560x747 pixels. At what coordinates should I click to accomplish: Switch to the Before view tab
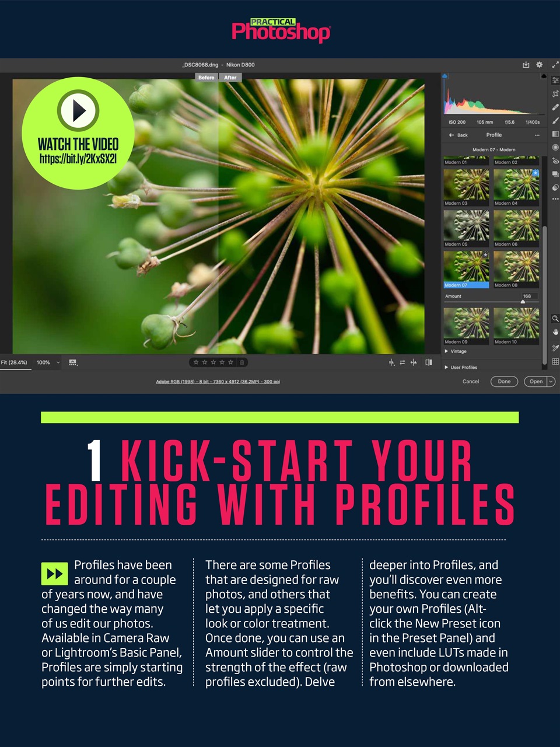[x=206, y=77]
